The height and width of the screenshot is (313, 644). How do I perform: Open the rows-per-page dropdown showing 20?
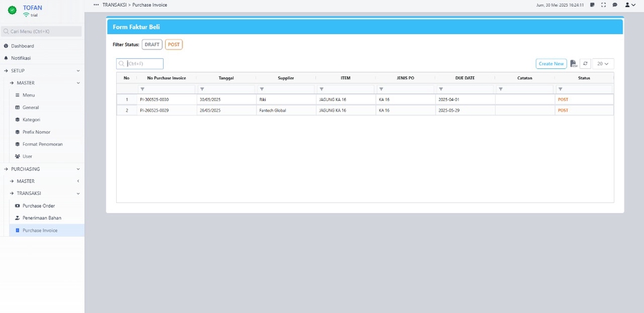603,64
